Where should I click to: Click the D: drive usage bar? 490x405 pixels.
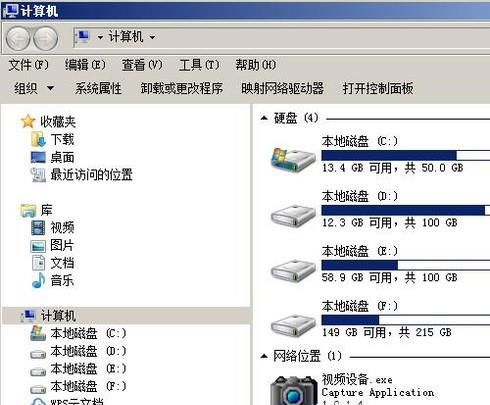tap(406, 210)
